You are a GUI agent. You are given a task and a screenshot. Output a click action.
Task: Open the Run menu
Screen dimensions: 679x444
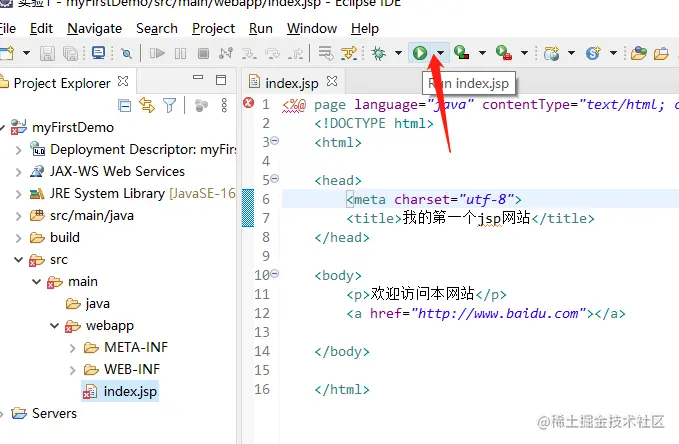pos(261,29)
